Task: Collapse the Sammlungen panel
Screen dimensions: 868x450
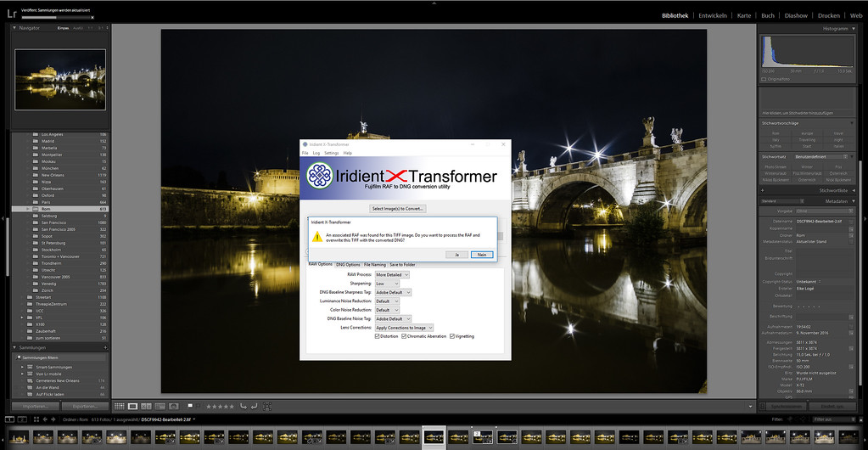Action: click(14, 347)
